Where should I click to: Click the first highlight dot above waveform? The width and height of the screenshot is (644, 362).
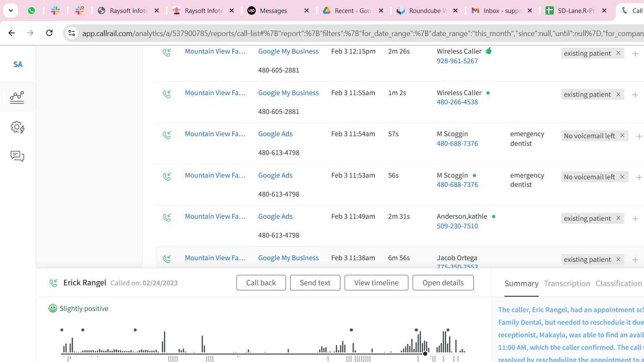click(62, 330)
